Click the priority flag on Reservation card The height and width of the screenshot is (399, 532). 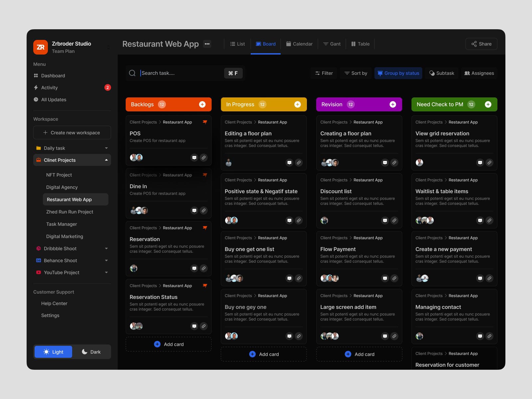pos(205,228)
